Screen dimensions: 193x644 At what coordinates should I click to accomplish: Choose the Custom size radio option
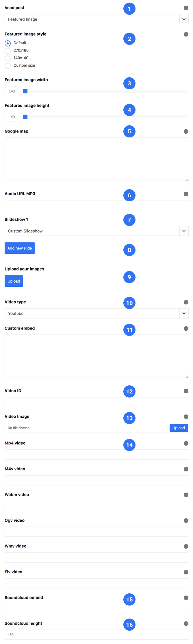pyautogui.click(x=8, y=66)
